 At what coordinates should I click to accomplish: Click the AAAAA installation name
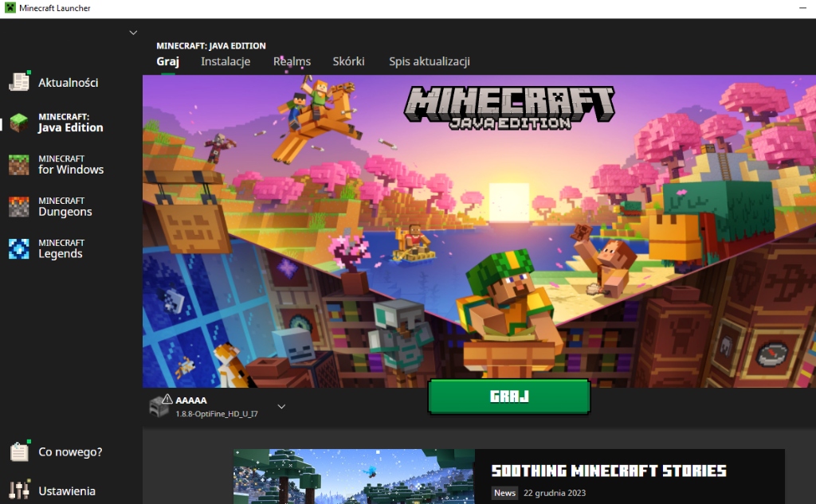(x=191, y=400)
